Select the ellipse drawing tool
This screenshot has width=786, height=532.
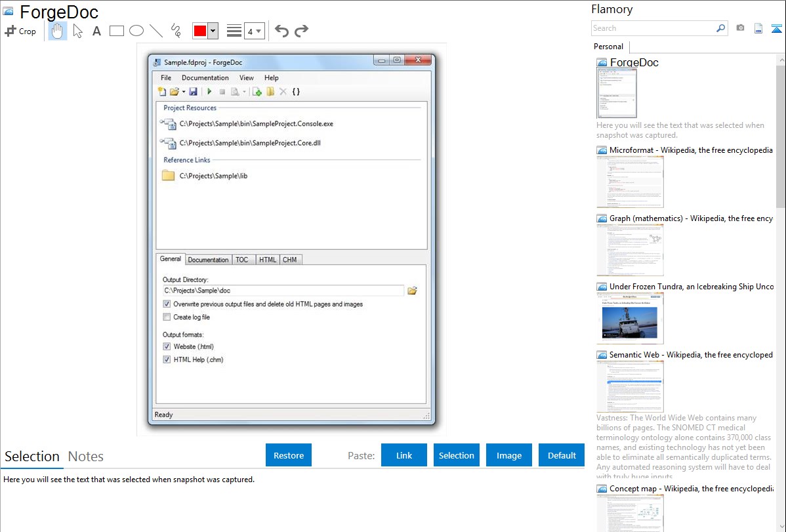tap(136, 31)
